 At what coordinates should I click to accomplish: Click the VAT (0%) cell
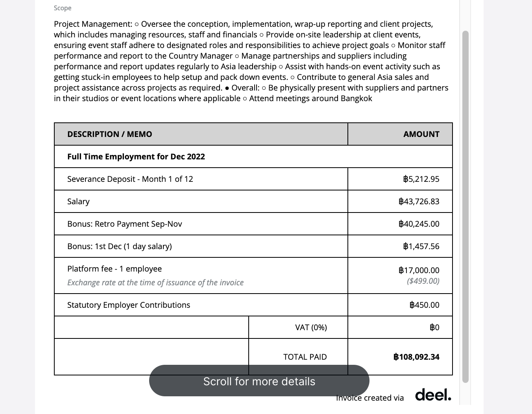tap(310, 327)
